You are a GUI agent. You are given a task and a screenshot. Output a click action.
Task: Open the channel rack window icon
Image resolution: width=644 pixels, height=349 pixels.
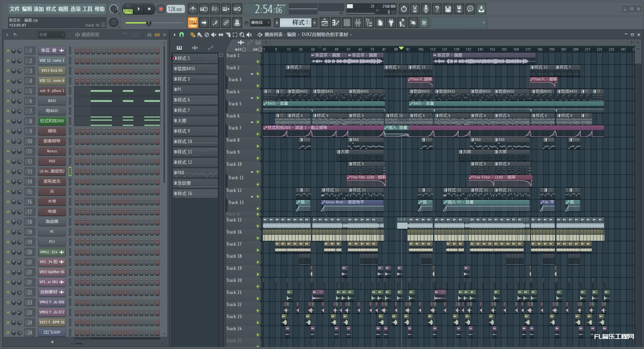(347, 23)
